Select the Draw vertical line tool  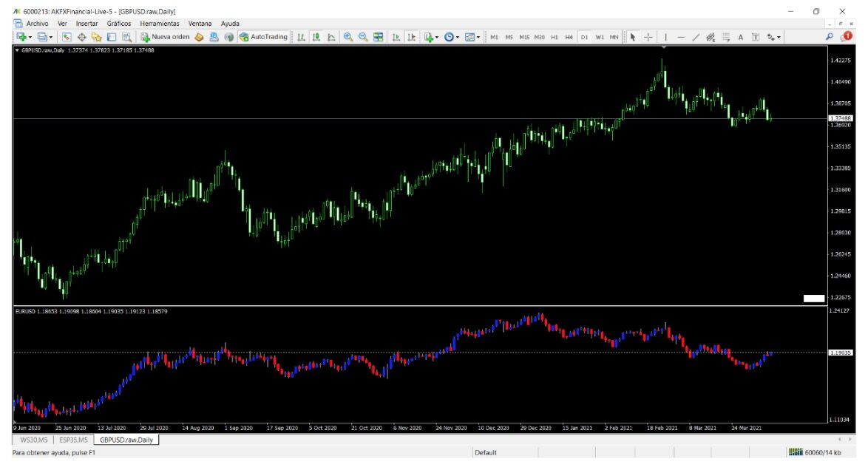pyautogui.click(x=665, y=37)
